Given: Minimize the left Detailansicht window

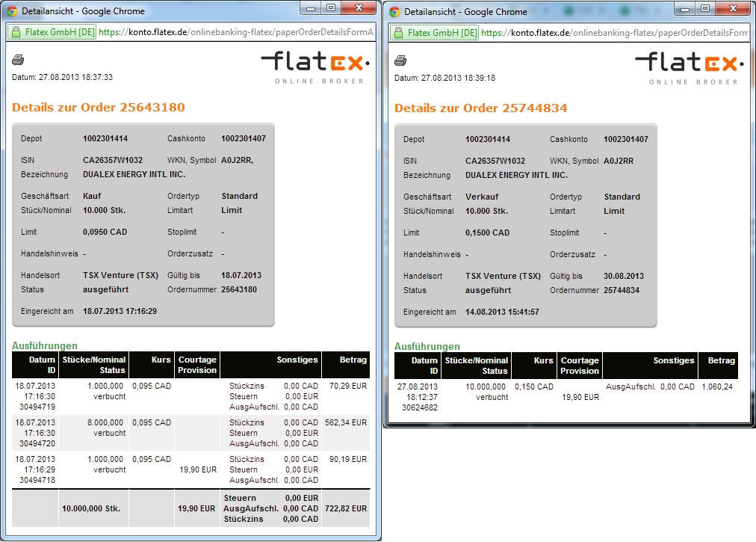Looking at the screenshot, I should pyautogui.click(x=311, y=8).
